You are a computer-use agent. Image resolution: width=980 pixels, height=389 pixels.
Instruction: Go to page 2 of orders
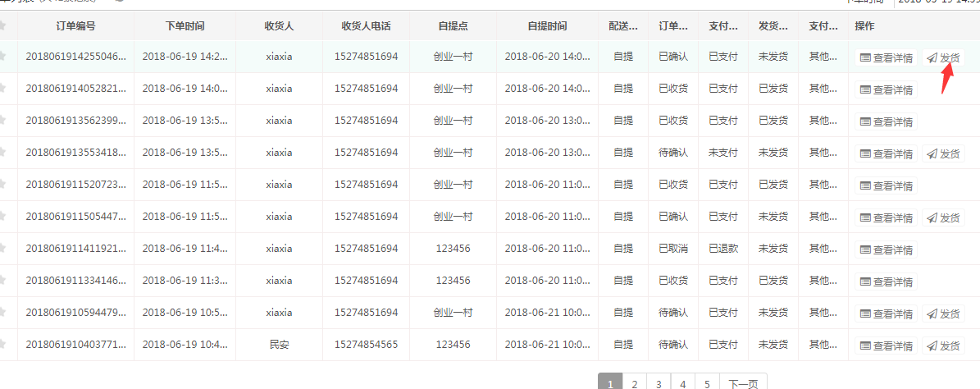click(x=634, y=382)
